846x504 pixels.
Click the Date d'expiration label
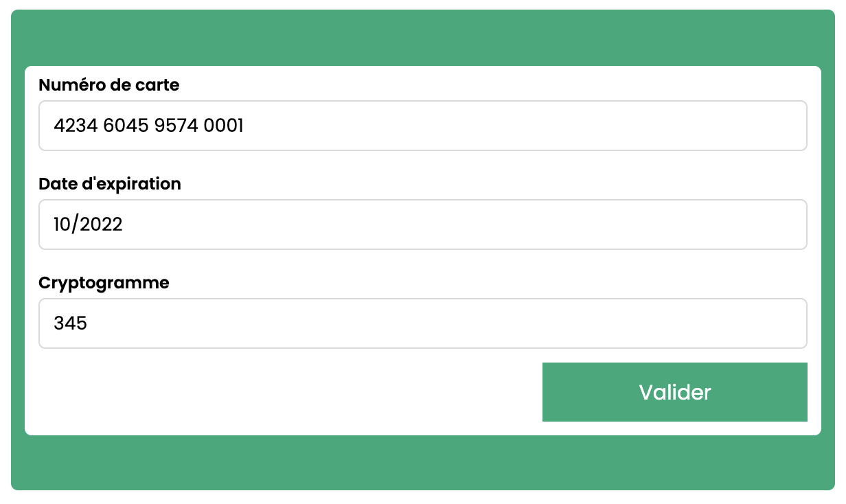[111, 184]
